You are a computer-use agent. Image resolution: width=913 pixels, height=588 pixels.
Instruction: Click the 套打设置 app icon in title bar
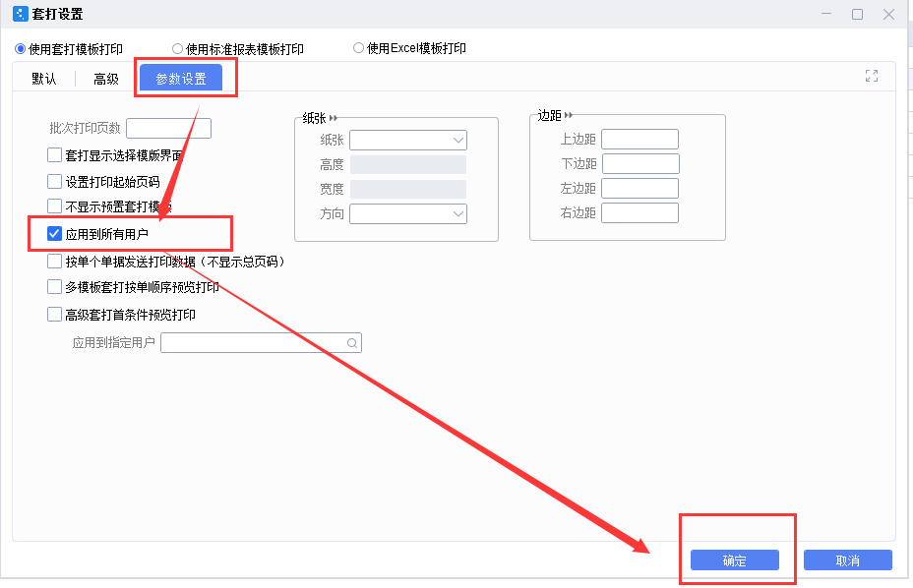coord(21,14)
